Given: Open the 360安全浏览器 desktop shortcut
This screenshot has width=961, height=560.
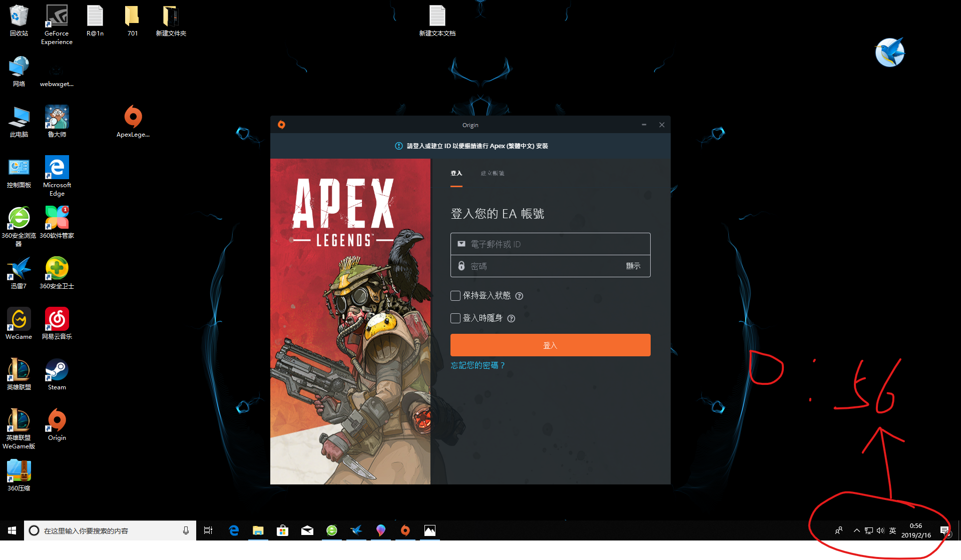Looking at the screenshot, I should 19,227.
